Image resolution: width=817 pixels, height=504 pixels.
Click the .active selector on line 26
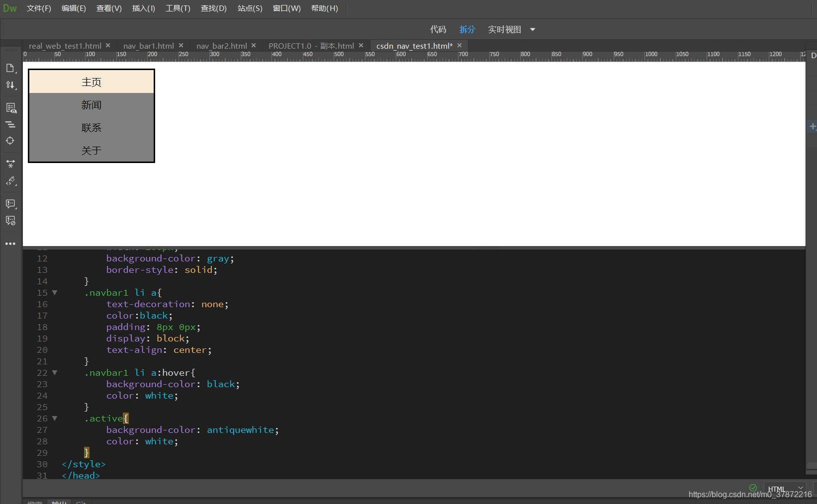[103, 419]
